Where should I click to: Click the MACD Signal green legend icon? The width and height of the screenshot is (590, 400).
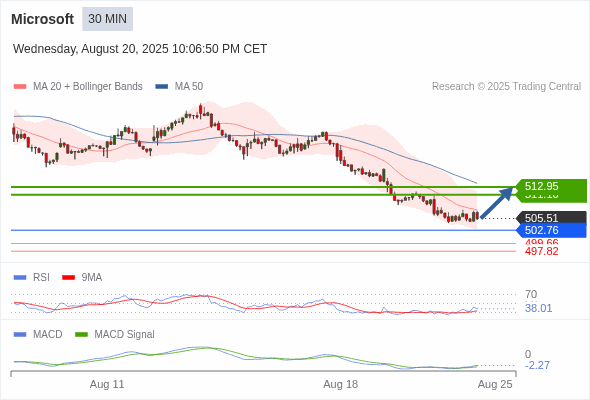pos(81,335)
